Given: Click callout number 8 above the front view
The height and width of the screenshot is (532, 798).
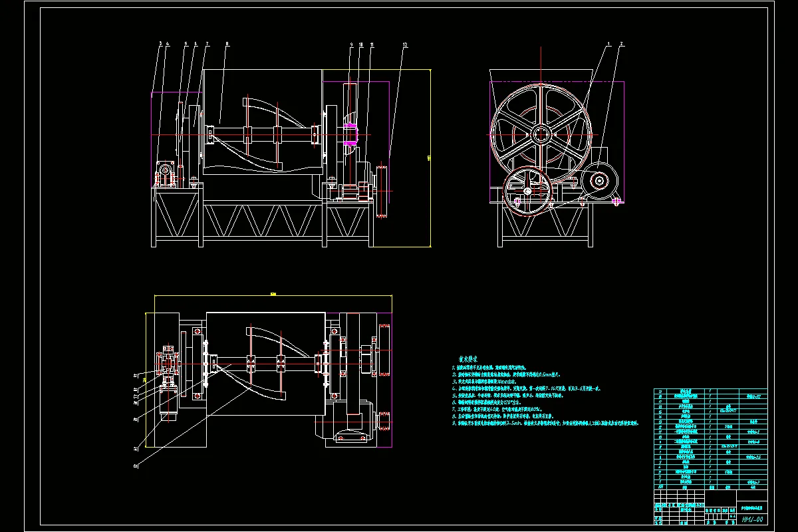Looking at the screenshot, I should coord(227,45).
